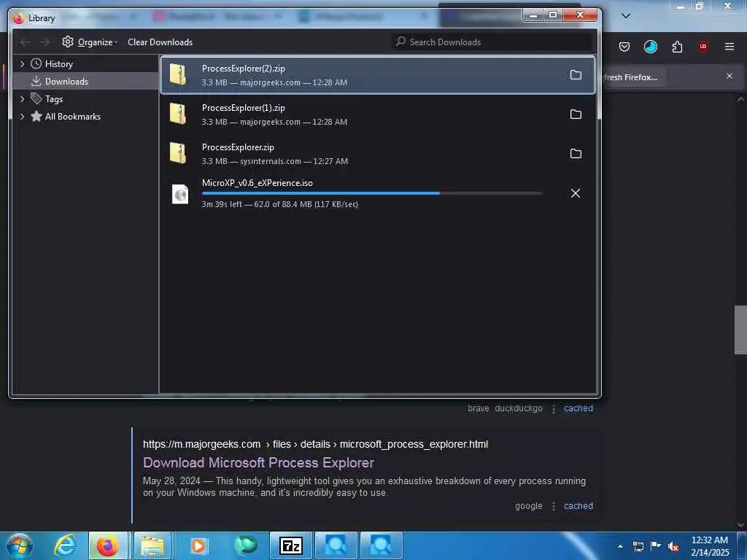Click the green globe taskbar icon
The height and width of the screenshot is (560, 747).
click(245, 545)
